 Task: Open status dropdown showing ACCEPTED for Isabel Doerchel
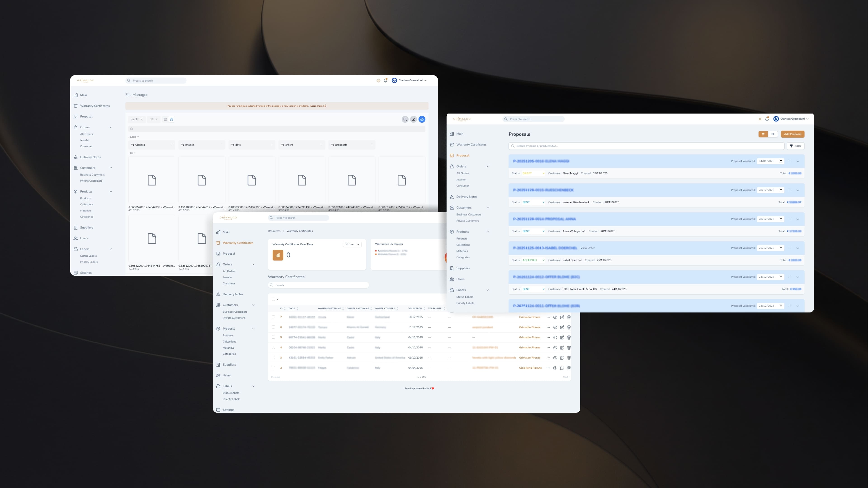533,260
